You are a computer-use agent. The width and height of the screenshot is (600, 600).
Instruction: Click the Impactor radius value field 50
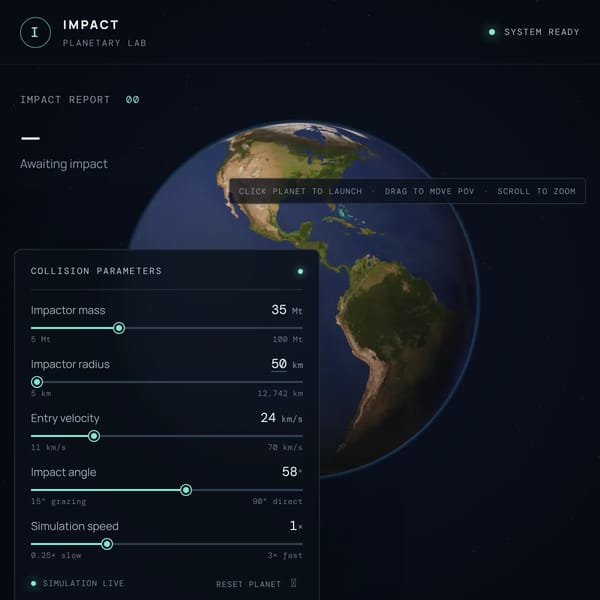click(x=279, y=364)
